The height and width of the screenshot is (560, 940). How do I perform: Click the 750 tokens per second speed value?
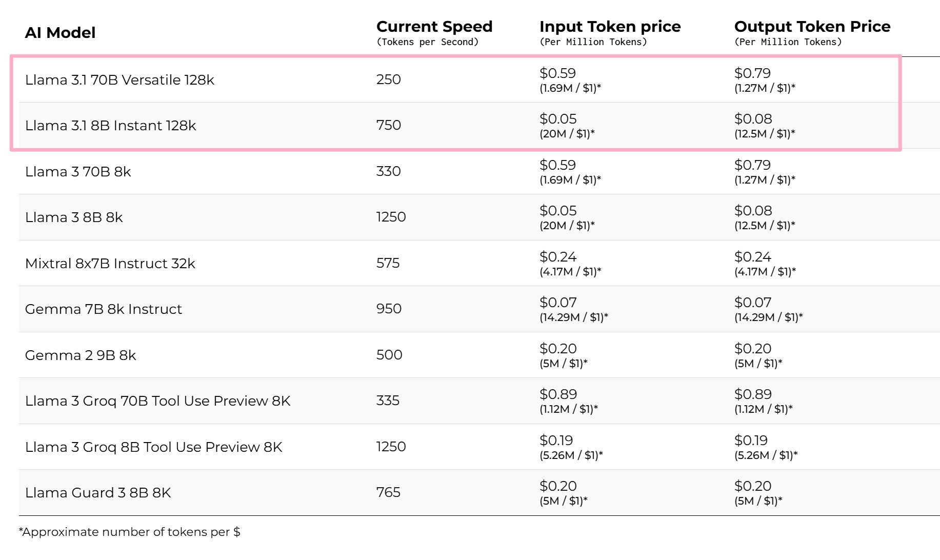[x=389, y=125]
